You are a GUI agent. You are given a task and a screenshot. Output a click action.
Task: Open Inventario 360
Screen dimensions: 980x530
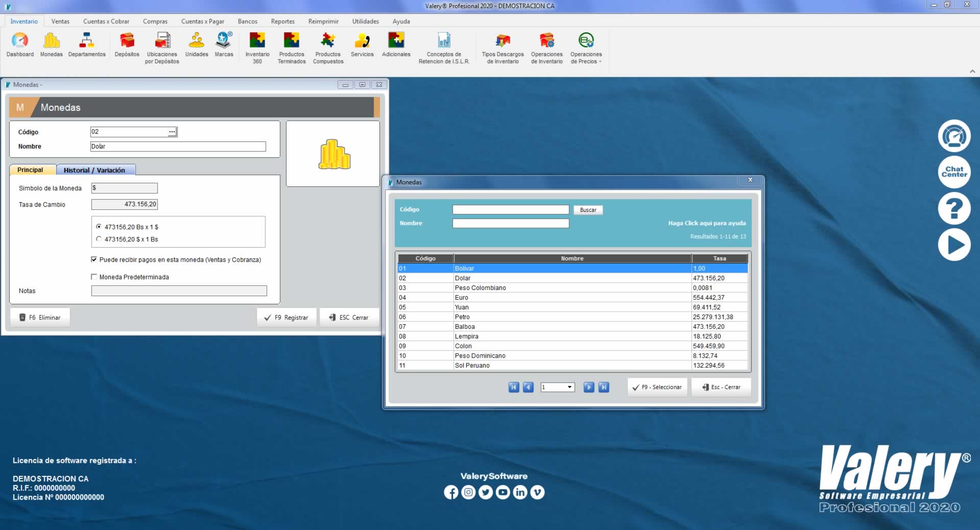coord(257,48)
